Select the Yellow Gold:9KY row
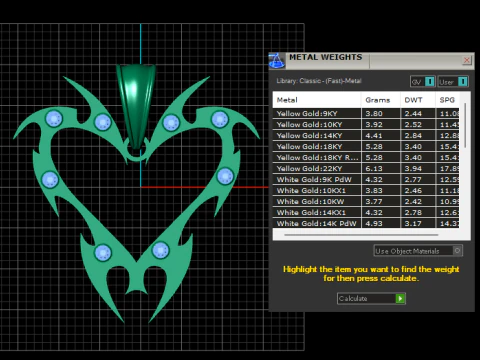Image resolution: width=480 pixels, height=360 pixels. point(366,113)
